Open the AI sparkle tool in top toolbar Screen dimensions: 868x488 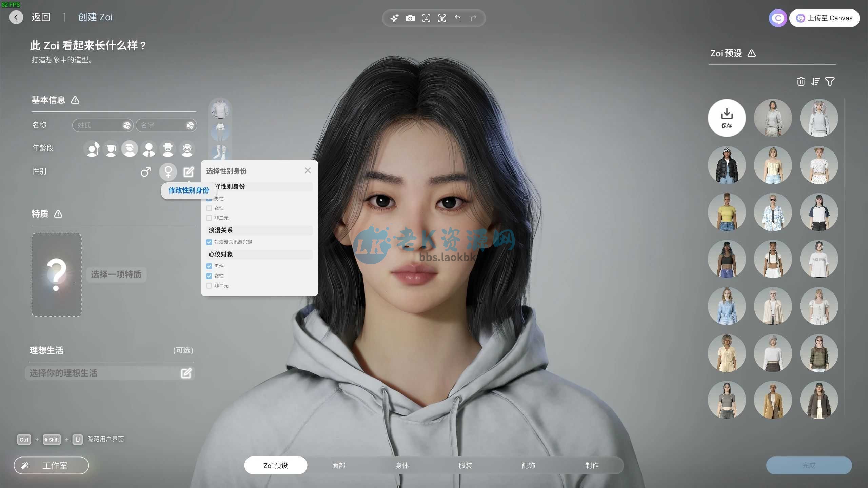click(394, 18)
